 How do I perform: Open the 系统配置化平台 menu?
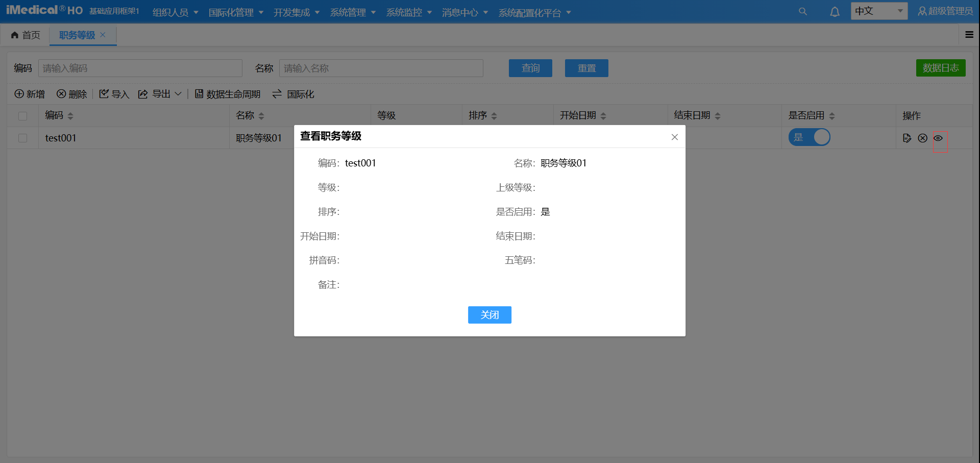tap(534, 12)
